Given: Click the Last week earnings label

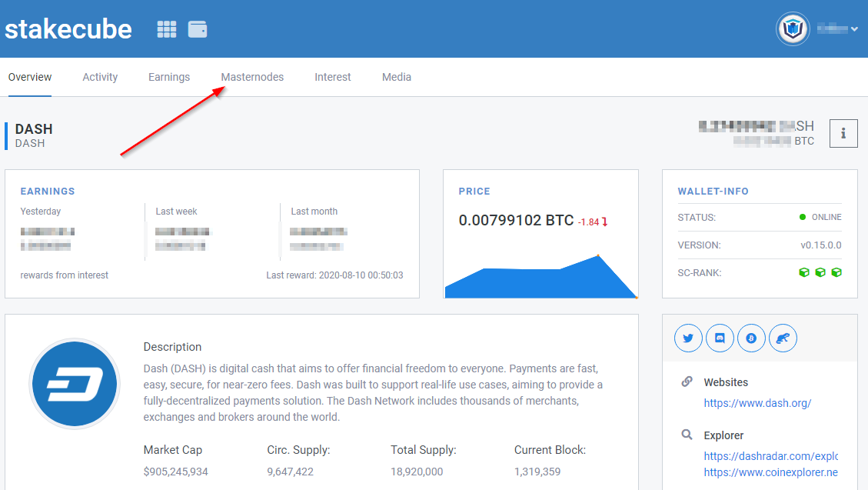Looking at the screenshot, I should coord(176,211).
